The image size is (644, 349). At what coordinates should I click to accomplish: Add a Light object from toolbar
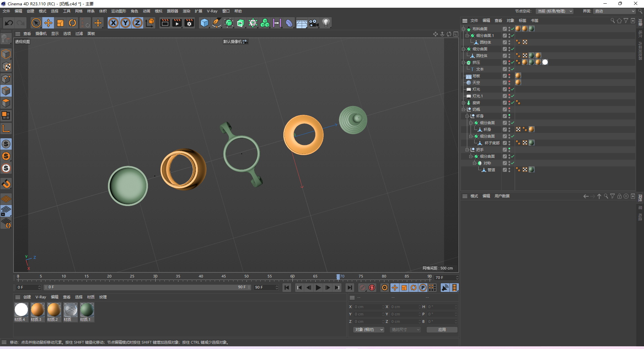(326, 23)
